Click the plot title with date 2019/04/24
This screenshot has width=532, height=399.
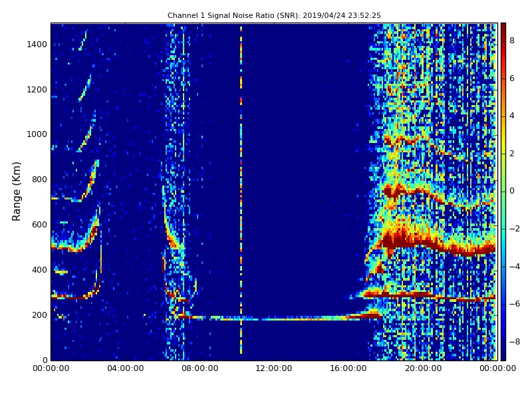tap(274, 15)
